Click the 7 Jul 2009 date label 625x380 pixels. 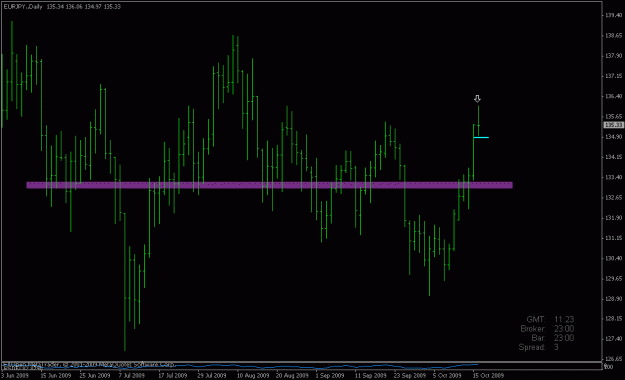tap(132, 376)
